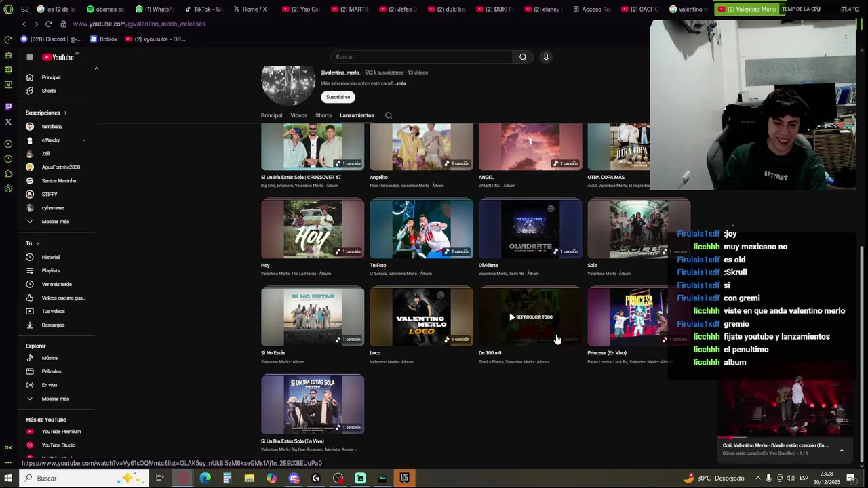
Task: Open Películas under Explorar
Action: point(52,371)
